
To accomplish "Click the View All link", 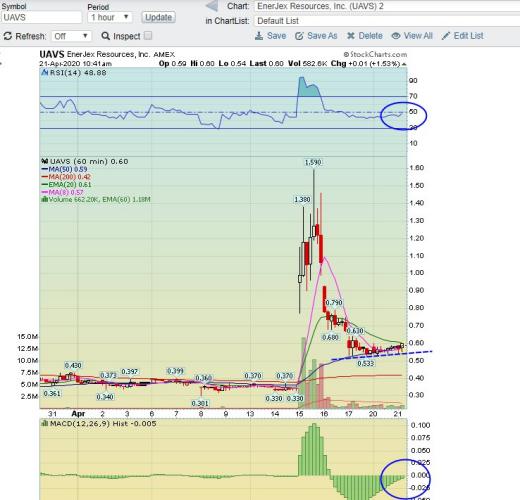I will coord(418,36).
